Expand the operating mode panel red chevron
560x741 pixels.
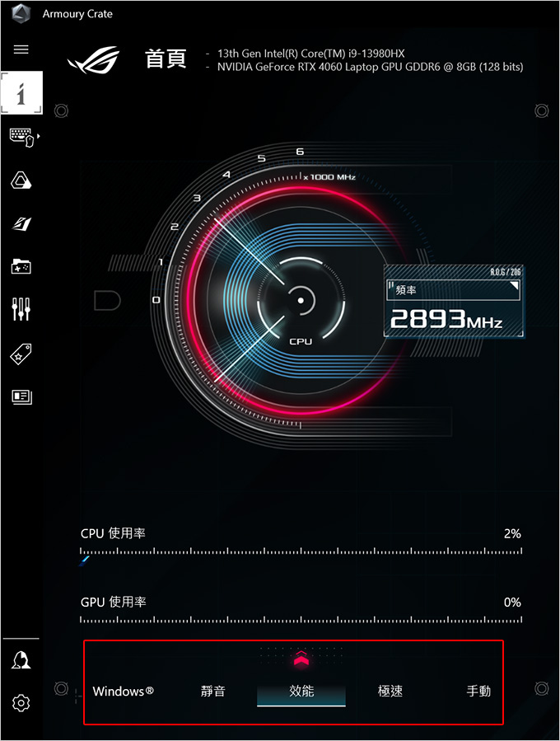[301, 658]
